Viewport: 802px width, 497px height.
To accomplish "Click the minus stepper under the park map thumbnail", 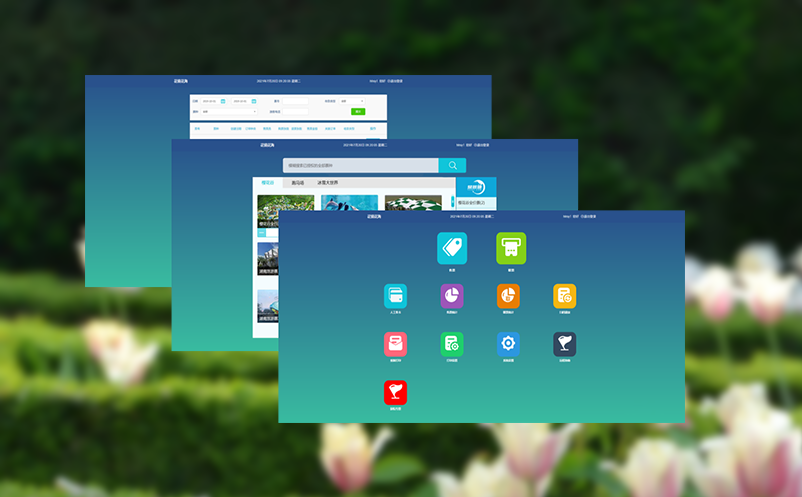I will click(x=261, y=233).
